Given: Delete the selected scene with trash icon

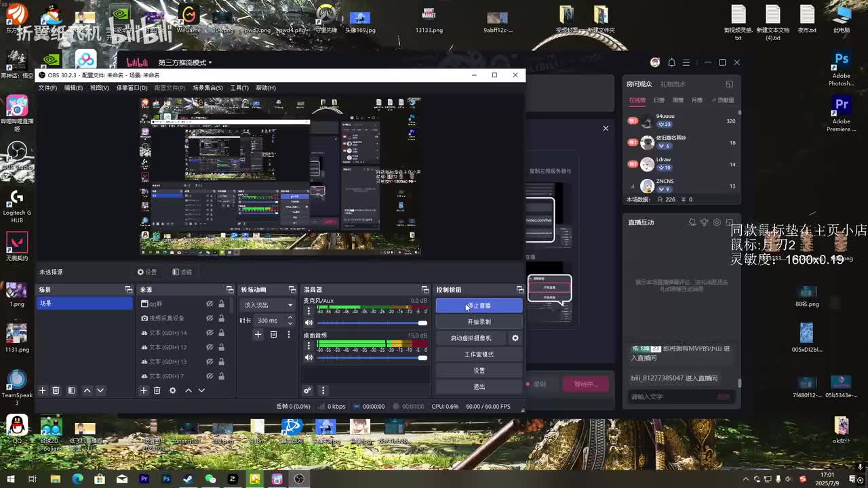Looking at the screenshot, I should 56,390.
